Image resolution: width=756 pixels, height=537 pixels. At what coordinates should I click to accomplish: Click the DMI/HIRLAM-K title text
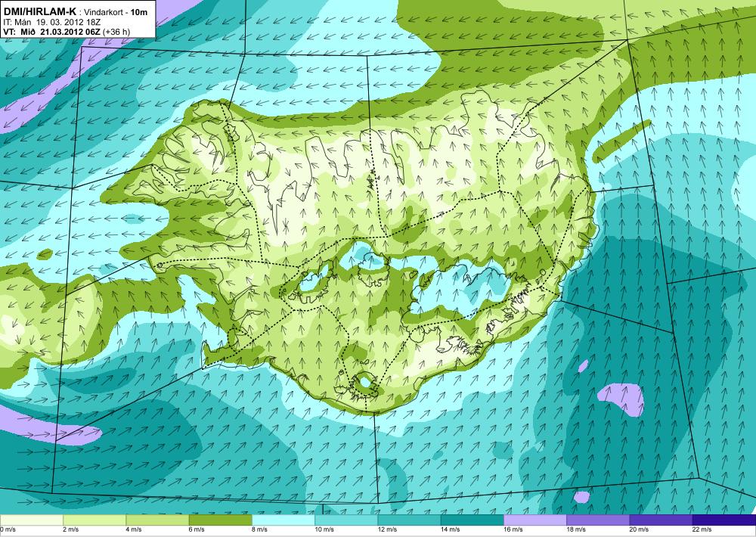click(x=39, y=12)
